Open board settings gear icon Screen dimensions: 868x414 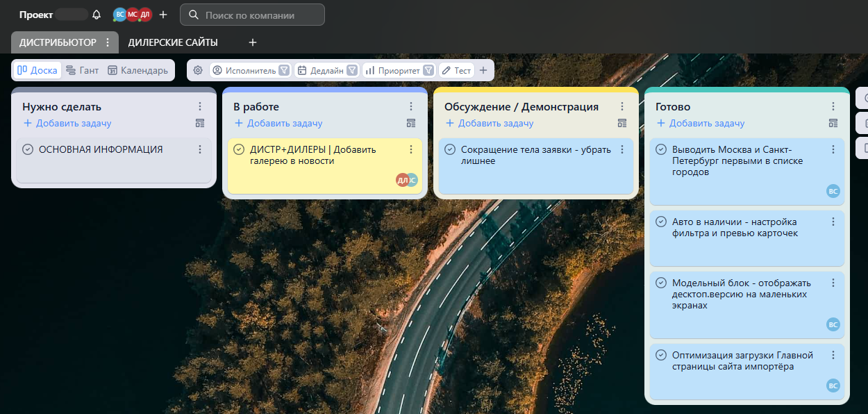point(198,70)
